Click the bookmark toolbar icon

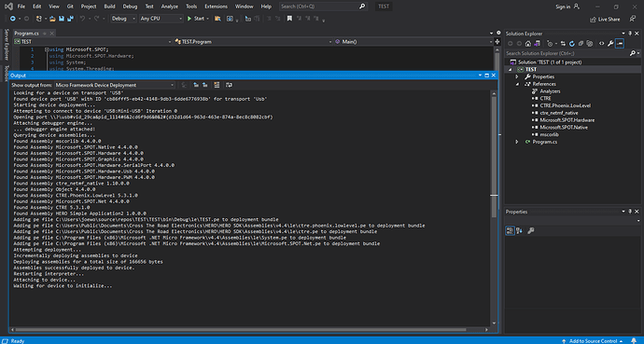(289, 19)
